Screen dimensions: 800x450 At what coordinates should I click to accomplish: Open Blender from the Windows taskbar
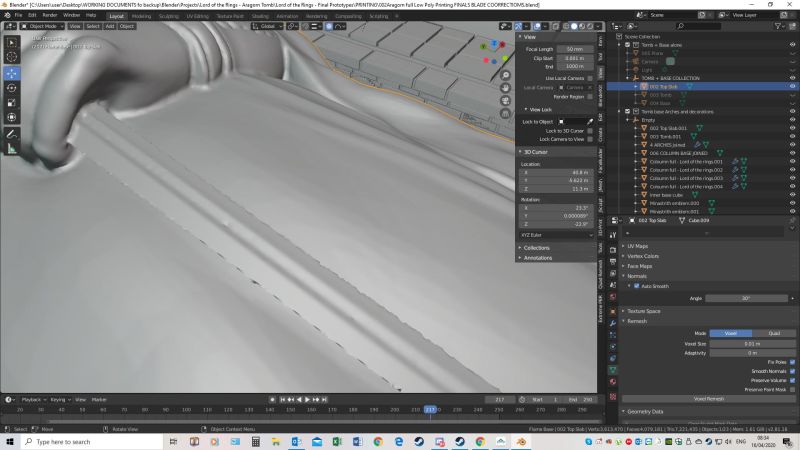point(521,441)
